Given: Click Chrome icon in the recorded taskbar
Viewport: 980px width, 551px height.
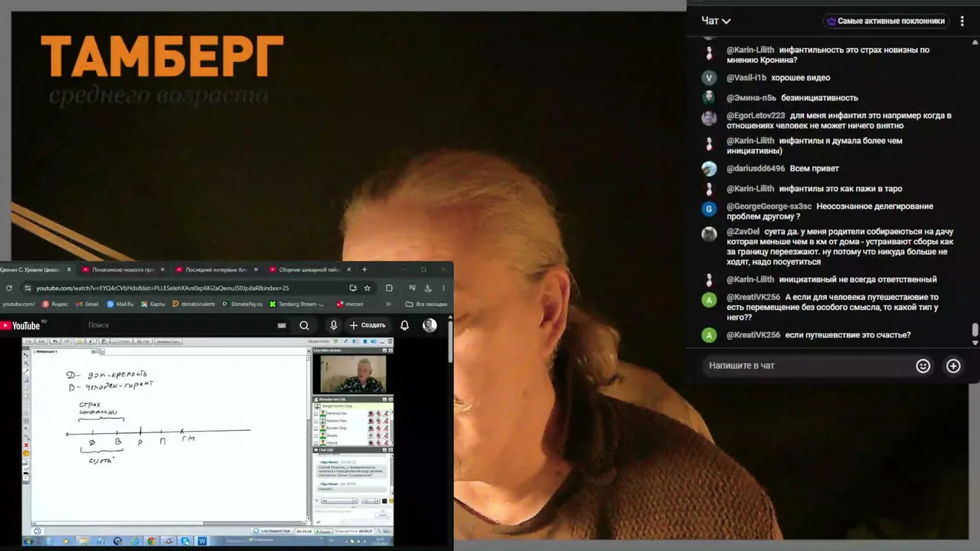Looking at the screenshot, I should [x=151, y=541].
